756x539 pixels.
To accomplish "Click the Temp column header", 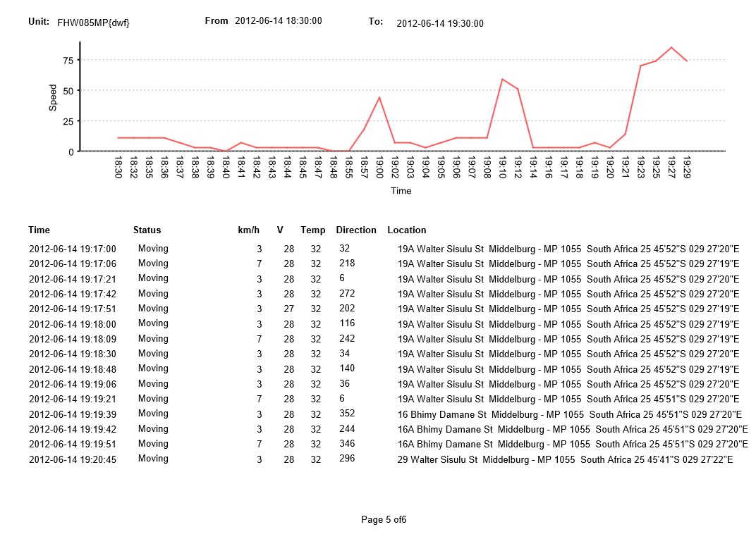I will coord(313,230).
